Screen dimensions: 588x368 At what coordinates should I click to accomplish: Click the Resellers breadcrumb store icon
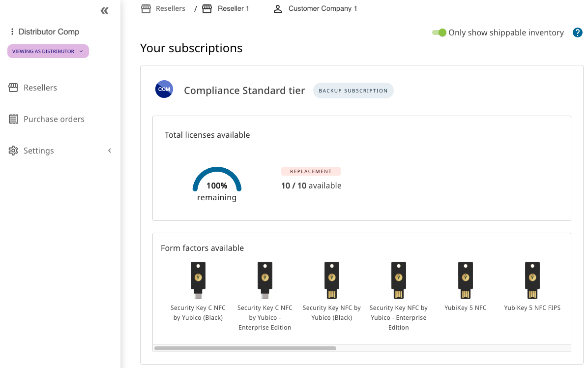[146, 9]
